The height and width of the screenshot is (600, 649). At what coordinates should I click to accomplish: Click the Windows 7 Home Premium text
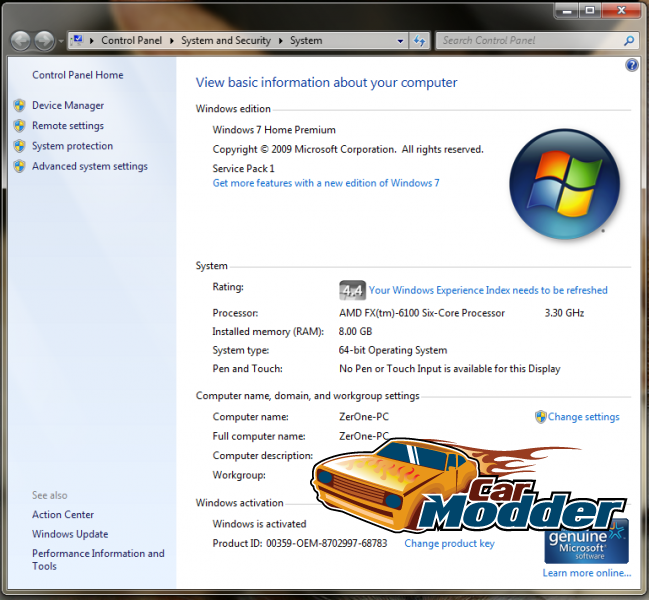pyautogui.click(x=274, y=130)
